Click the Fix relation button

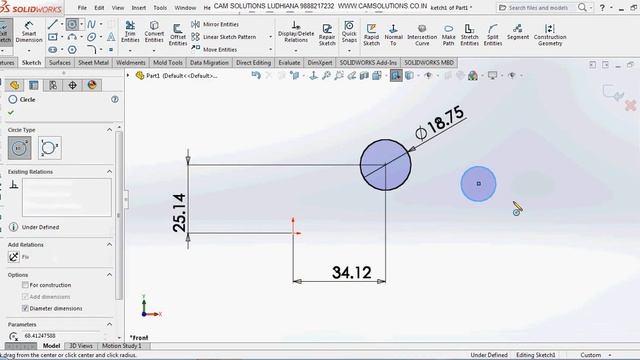coord(14,257)
